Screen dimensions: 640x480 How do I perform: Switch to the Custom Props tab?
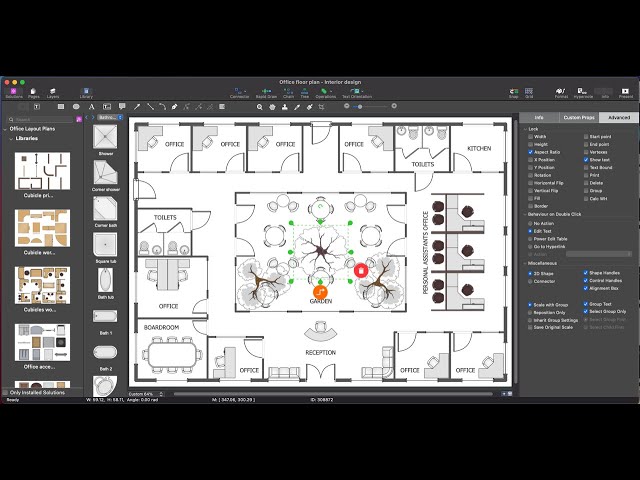click(x=578, y=118)
